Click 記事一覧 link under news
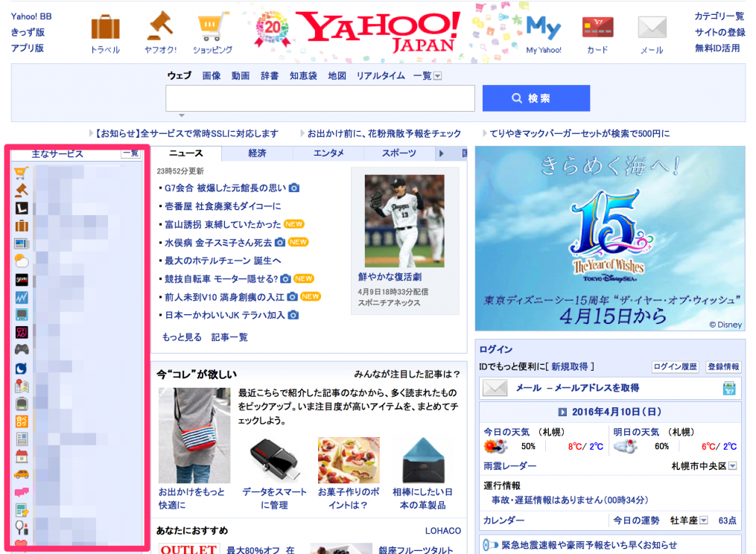Viewport: 756px width, 554px height. click(229, 337)
